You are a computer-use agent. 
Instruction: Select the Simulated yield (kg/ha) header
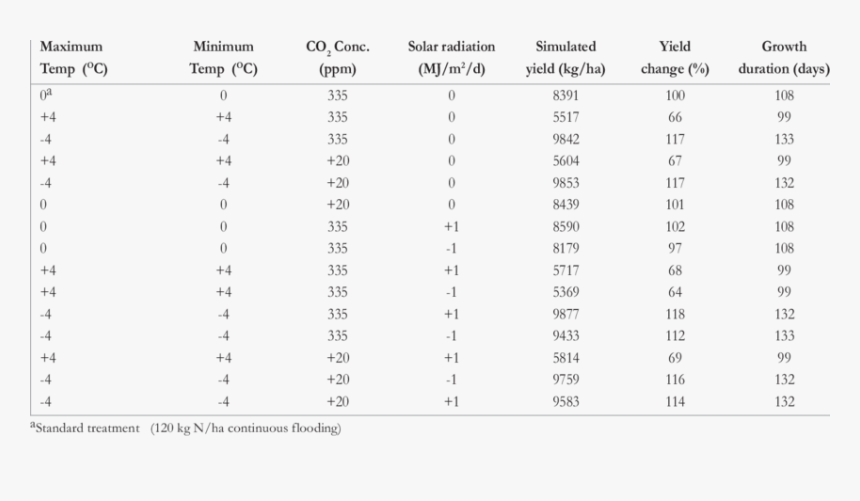565,58
